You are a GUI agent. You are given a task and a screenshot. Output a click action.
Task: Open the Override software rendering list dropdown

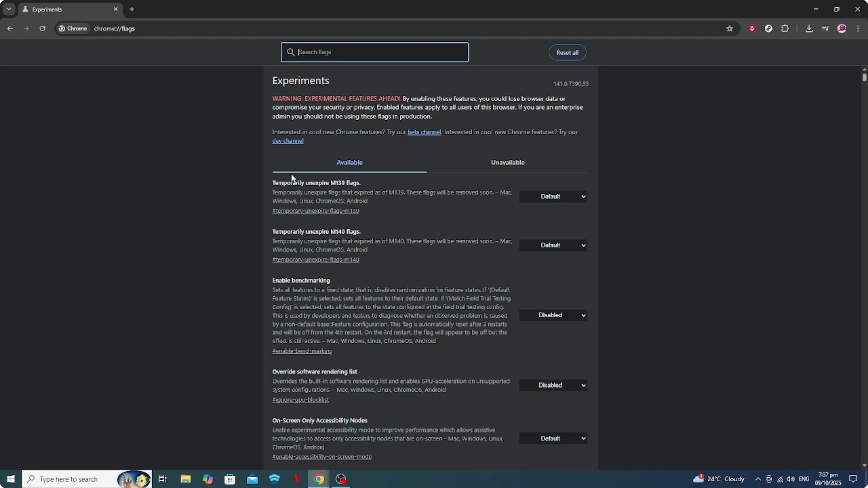(553, 385)
